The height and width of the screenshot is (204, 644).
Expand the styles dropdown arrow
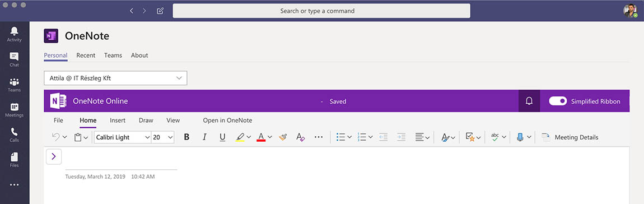click(x=453, y=137)
